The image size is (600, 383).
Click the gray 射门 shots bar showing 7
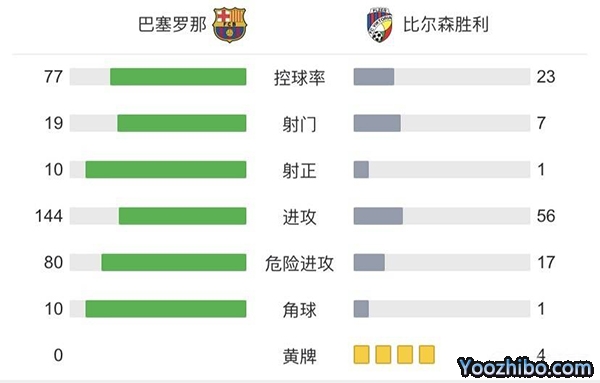tap(377, 123)
